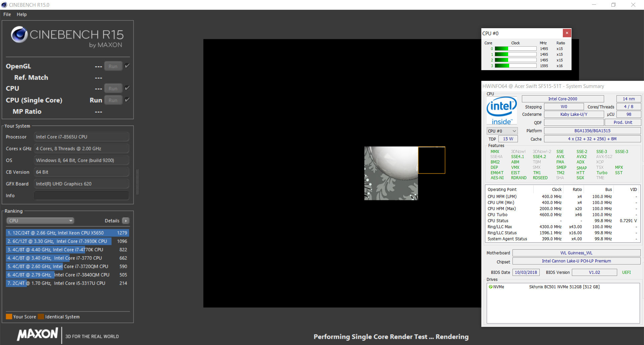The width and height of the screenshot is (644, 345).
Task: Click the empty Info field
Action: pyautogui.click(x=82, y=196)
